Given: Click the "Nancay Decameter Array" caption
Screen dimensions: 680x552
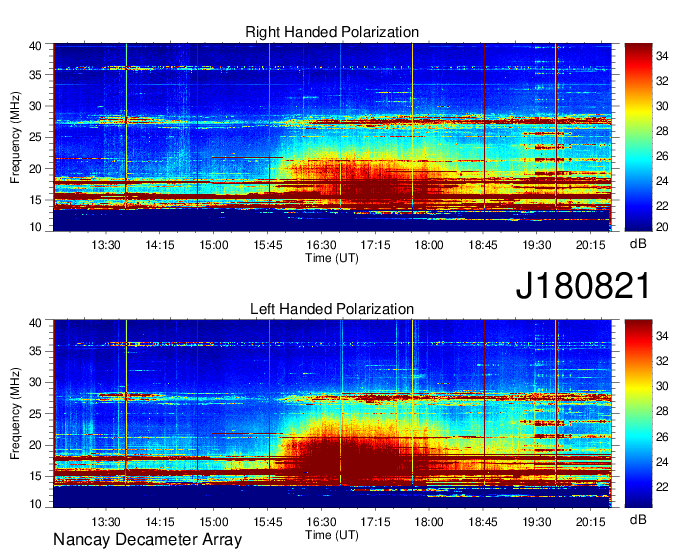Looking at the screenshot, I should click(147, 540).
